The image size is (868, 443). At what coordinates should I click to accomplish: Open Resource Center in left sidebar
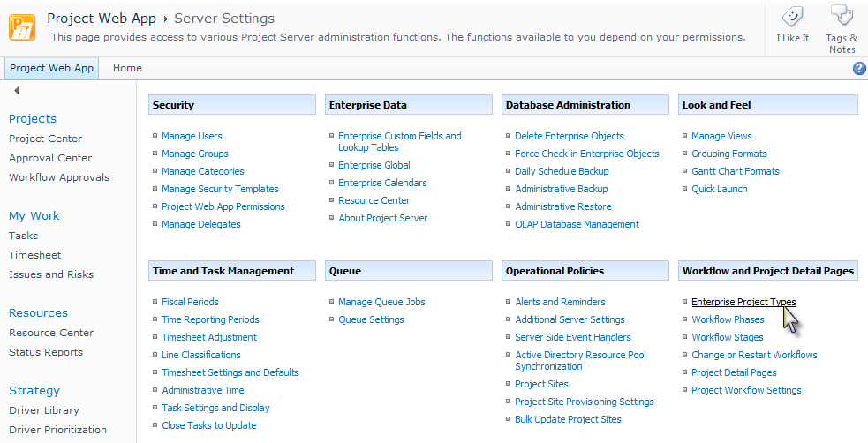tap(51, 333)
